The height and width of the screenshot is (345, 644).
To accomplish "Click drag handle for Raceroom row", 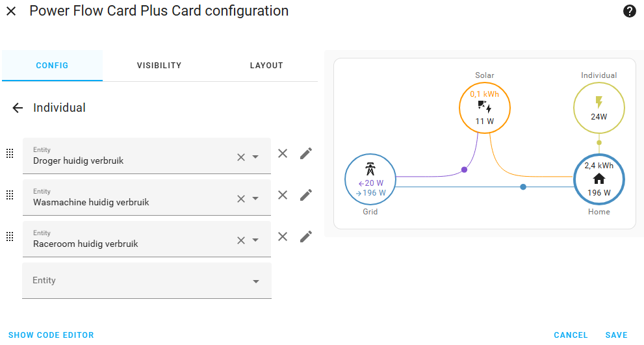I will point(10,236).
